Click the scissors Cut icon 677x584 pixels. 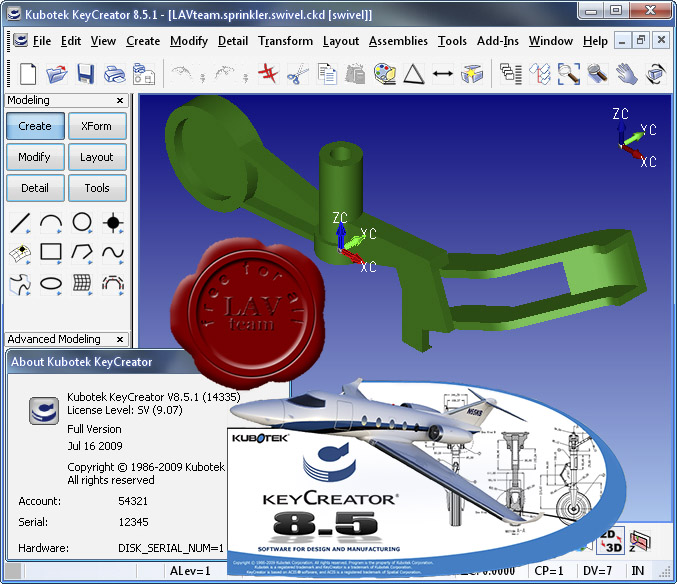tap(297, 74)
